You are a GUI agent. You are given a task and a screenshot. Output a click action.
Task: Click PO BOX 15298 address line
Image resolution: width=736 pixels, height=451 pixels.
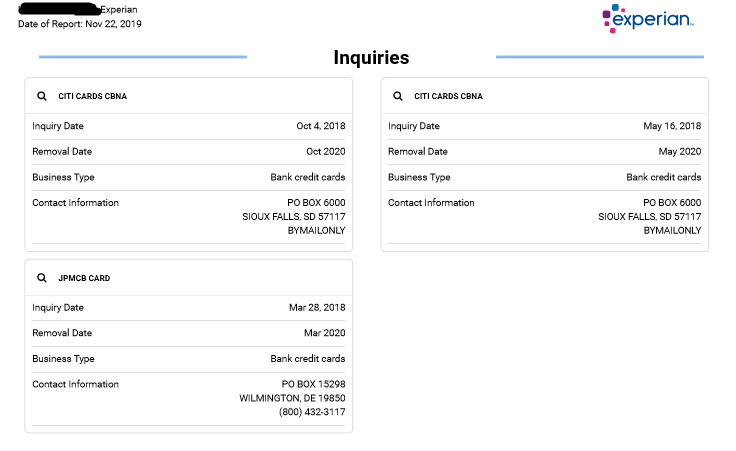click(x=314, y=384)
